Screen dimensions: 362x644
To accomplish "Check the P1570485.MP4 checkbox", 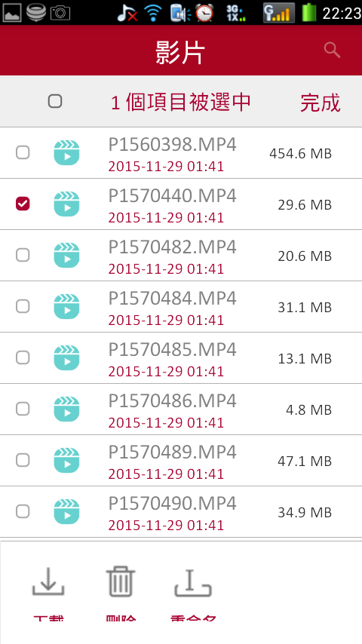I will (23, 357).
